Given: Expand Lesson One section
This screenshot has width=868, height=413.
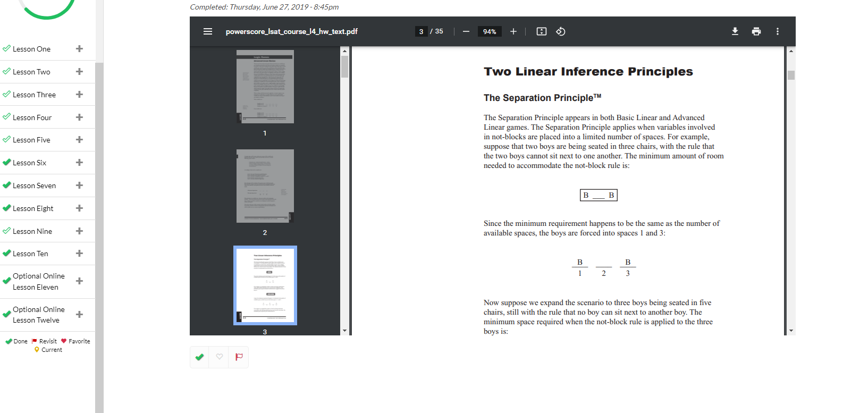Looking at the screenshot, I should [79, 49].
